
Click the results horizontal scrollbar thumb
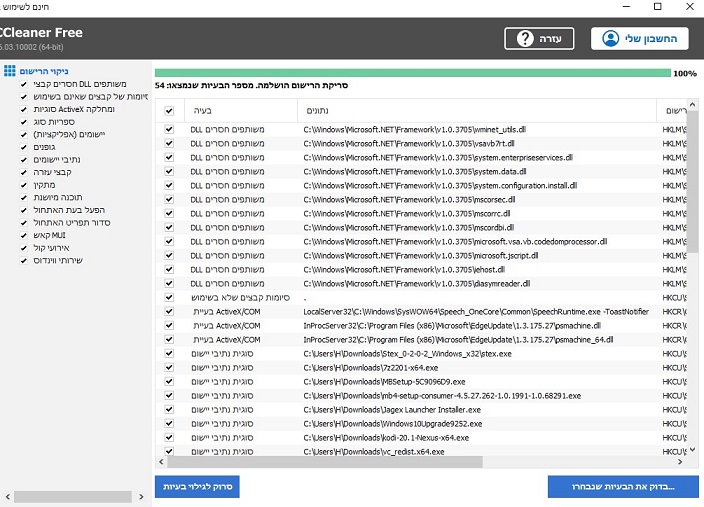[325, 462]
